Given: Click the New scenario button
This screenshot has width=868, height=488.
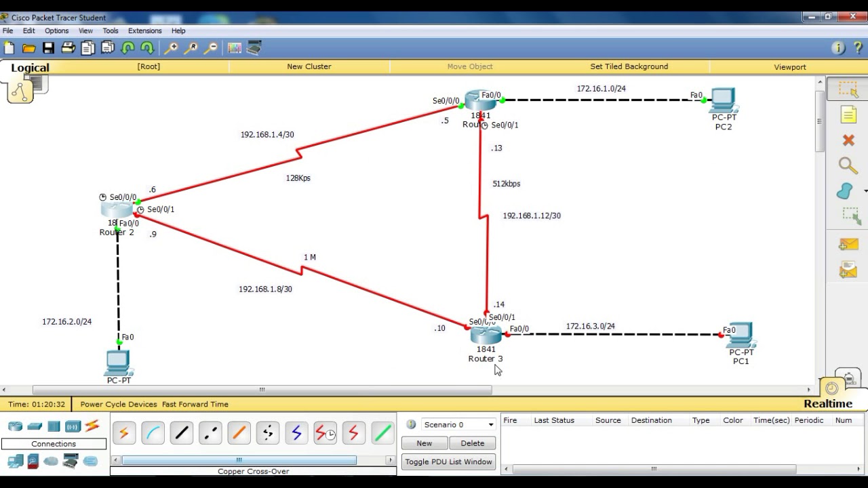Looking at the screenshot, I should (424, 443).
